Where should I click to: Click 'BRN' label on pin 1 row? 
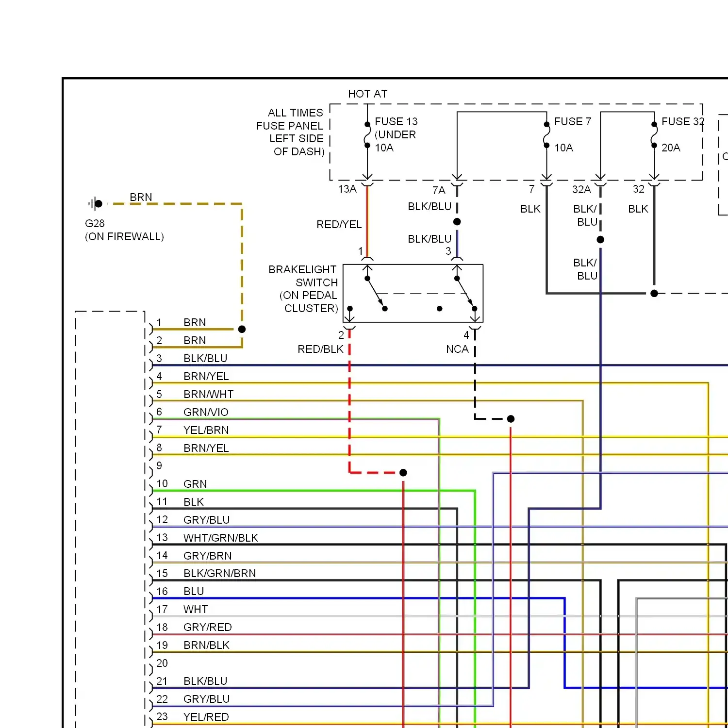[195, 322]
